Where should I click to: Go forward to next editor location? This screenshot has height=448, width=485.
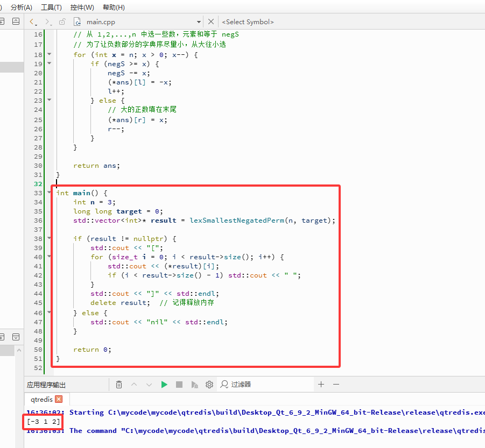point(48,22)
